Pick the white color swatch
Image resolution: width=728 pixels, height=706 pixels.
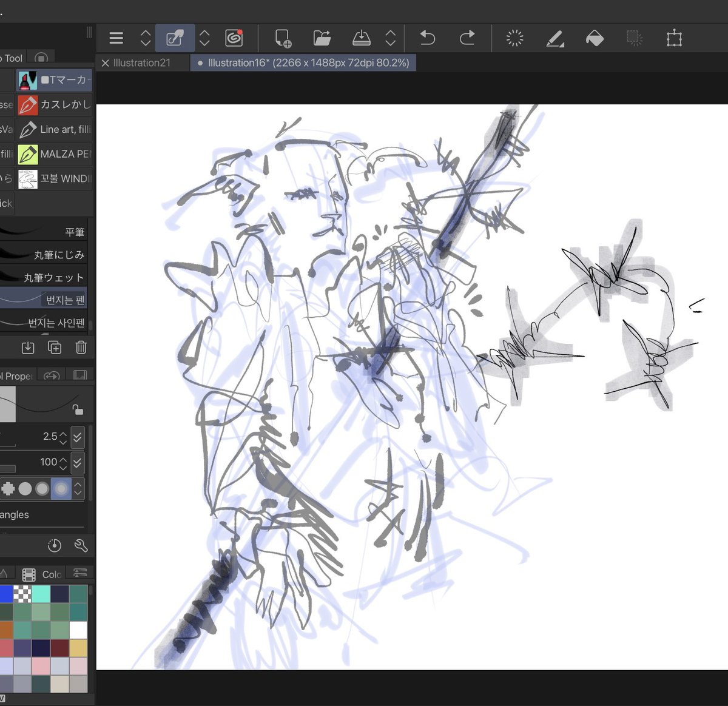click(x=78, y=630)
